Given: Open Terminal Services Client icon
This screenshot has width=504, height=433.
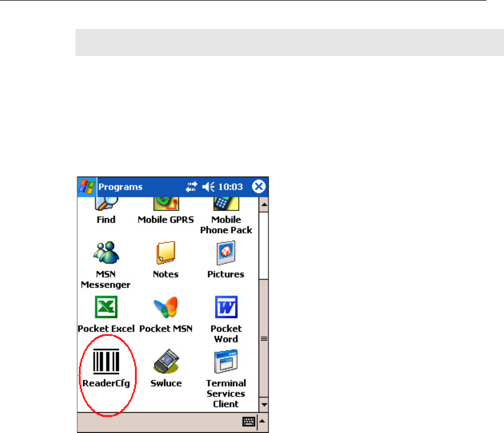Looking at the screenshot, I should click(226, 362).
